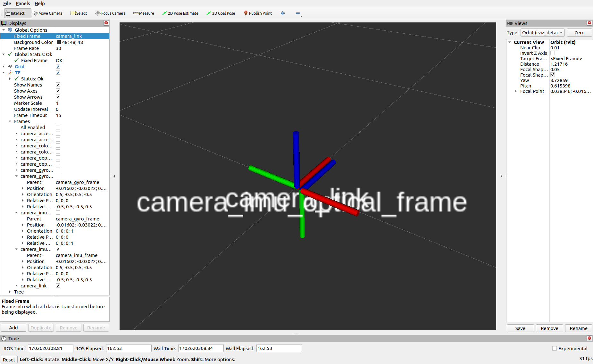This screenshot has width=593, height=364.
Task: Open the Orbit view Type dropdown
Action: 542,32
